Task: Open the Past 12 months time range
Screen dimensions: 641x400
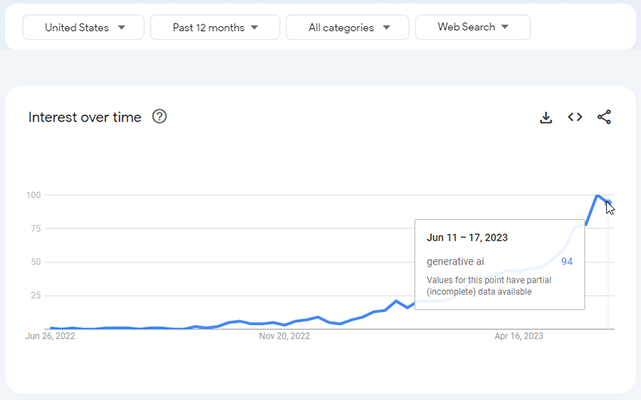Action: [214, 27]
